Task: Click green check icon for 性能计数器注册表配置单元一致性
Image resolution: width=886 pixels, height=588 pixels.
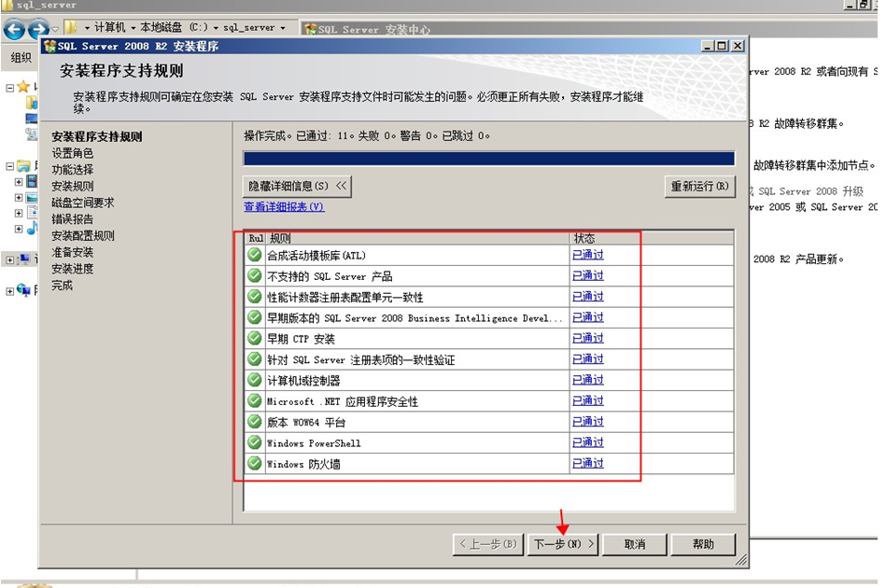Action: click(x=255, y=297)
